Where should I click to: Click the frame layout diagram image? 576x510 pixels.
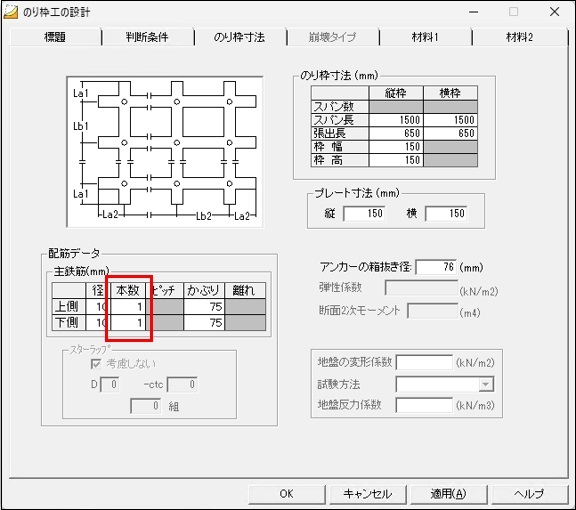pos(165,152)
